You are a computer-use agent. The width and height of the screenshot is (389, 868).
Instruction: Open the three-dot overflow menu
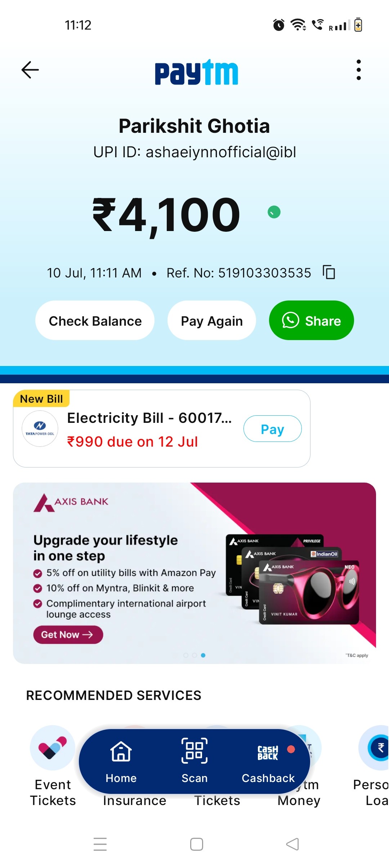click(x=358, y=70)
